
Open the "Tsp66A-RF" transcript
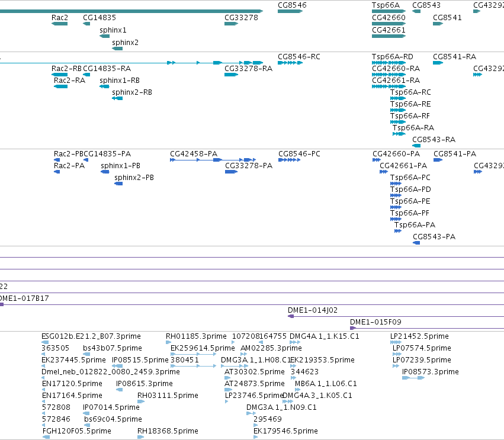pyautogui.click(x=410, y=116)
